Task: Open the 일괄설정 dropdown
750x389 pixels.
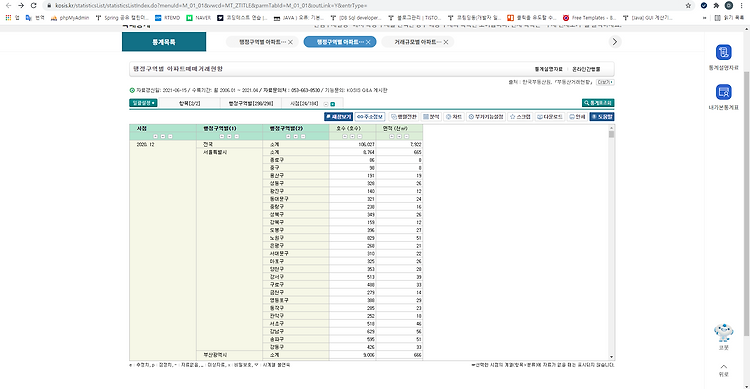Action: point(143,103)
